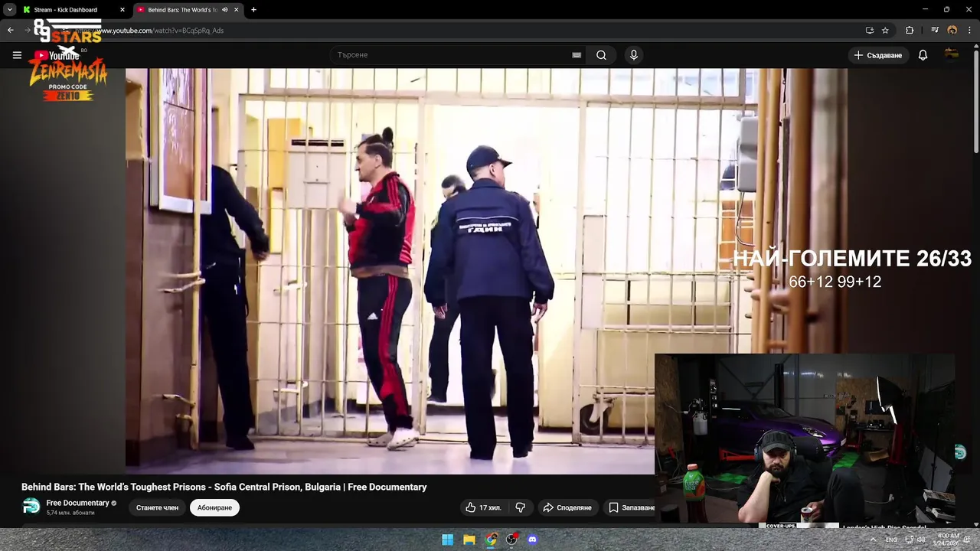Open a new browser tab
This screenshot has width=980, height=551.
(253, 10)
